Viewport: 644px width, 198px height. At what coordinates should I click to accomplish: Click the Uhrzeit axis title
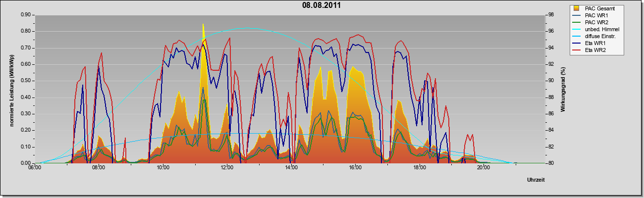536,180
